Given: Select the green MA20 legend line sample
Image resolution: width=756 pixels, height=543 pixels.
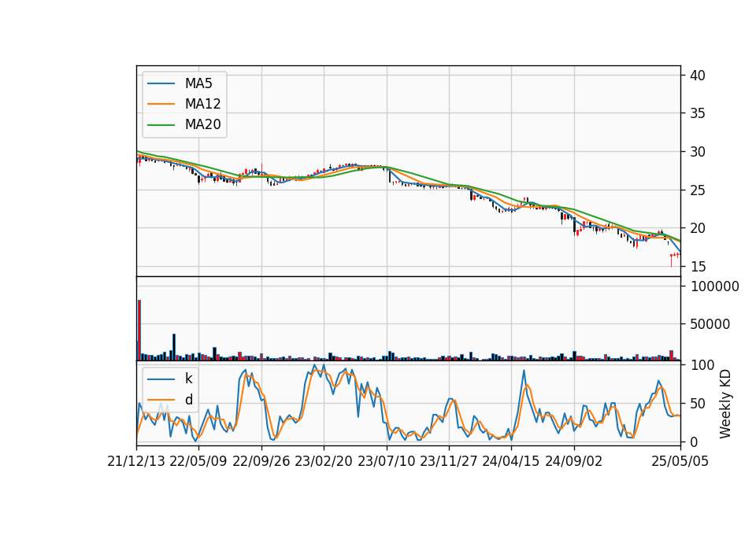Looking at the screenshot, I should 161,125.
